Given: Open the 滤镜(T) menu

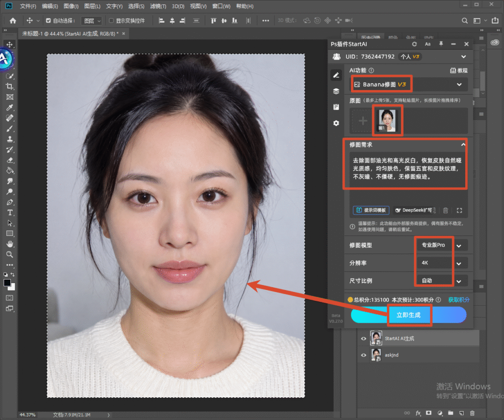Looking at the screenshot, I should (x=158, y=6).
